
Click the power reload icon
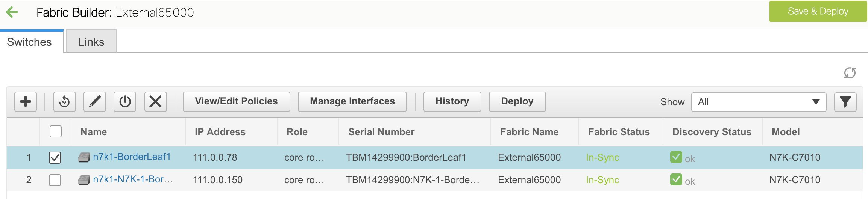pyautogui.click(x=125, y=102)
